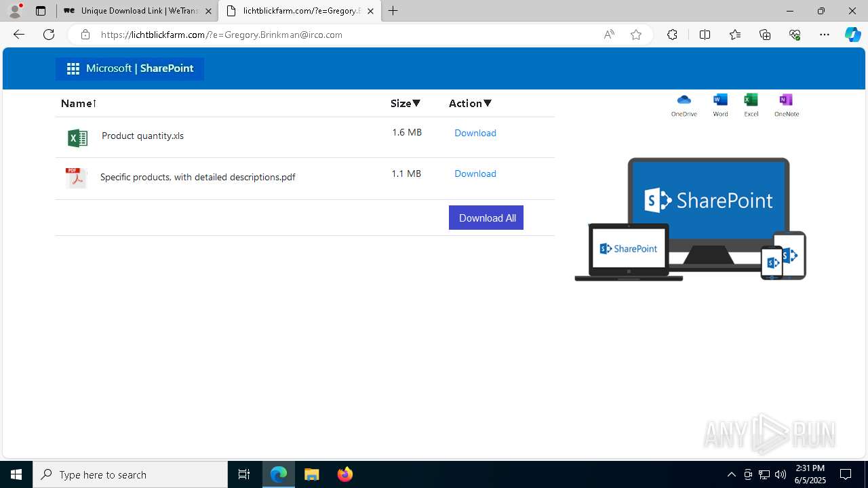Expand the Action column arrow
Image resolution: width=868 pixels, height=488 pixels.
pyautogui.click(x=488, y=103)
